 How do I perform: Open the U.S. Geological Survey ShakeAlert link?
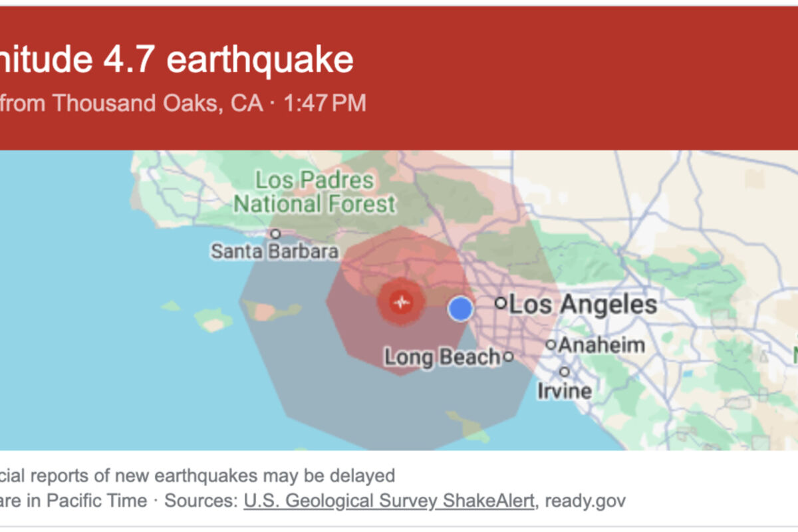pos(389,500)
